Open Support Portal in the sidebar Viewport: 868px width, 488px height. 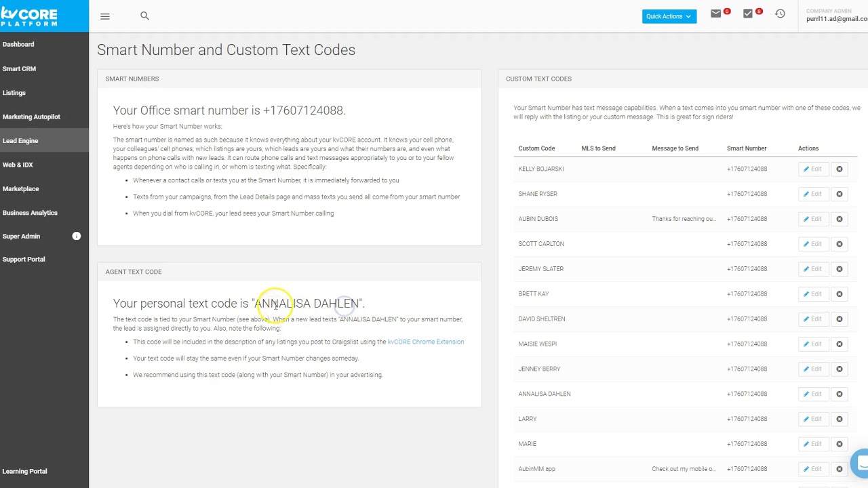point(24,259)
